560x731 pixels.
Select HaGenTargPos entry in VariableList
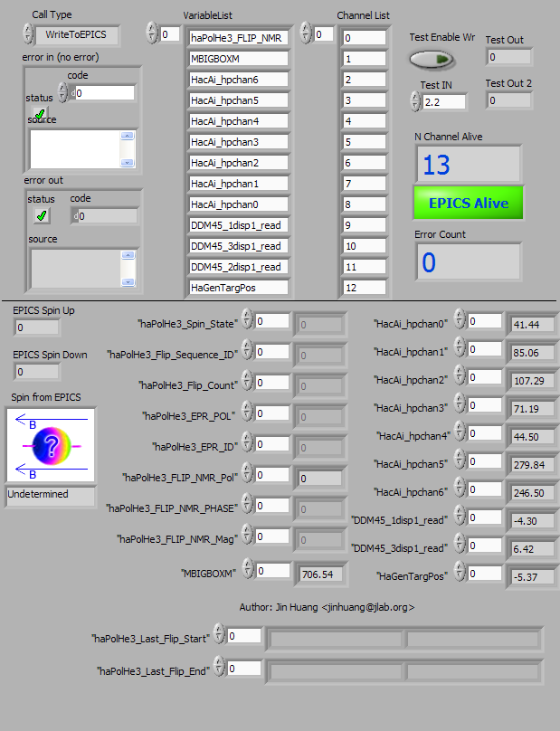tap(238, 288)
